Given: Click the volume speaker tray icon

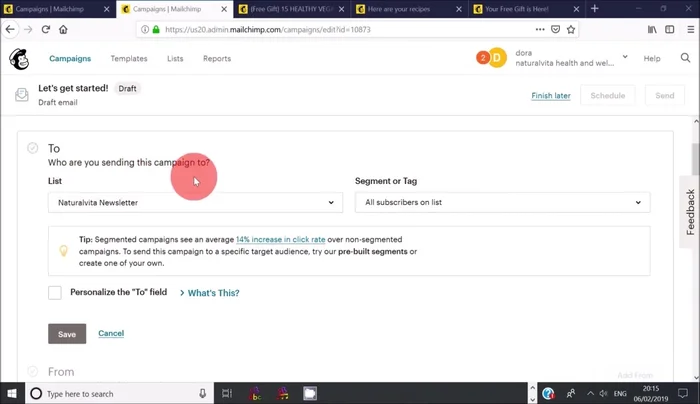Looking at the screenshot, I should pos(604,393).
